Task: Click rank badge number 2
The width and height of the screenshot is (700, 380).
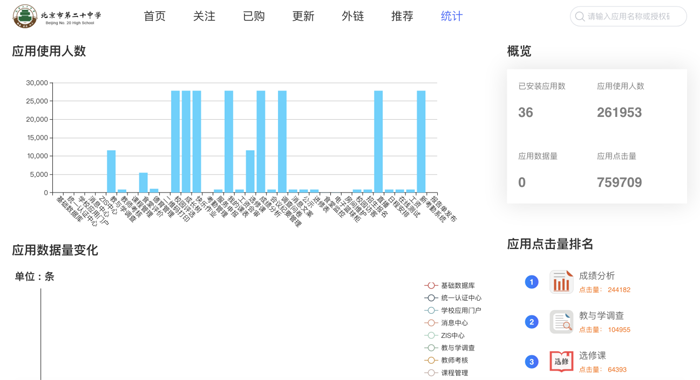Action: 531,322
